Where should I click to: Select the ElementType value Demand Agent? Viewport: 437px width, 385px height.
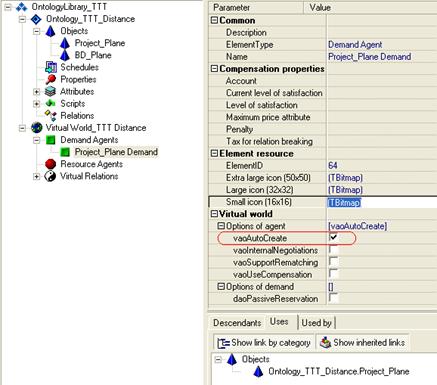[355, 45]
